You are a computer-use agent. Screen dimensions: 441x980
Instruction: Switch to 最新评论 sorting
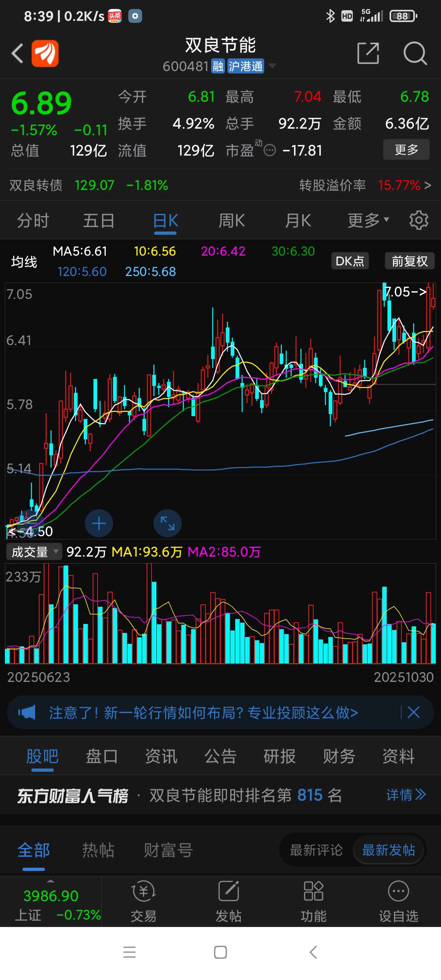316,850
